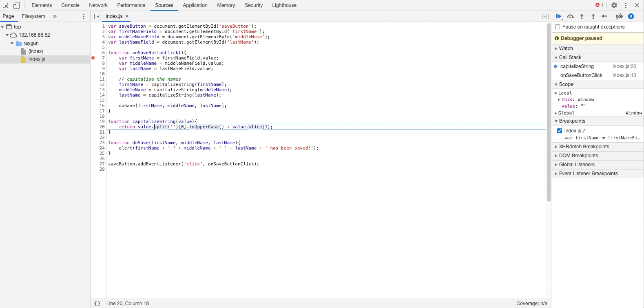Expand the Global scope
This screenshot has width=644, height=308.
click(x=555, y=113)
